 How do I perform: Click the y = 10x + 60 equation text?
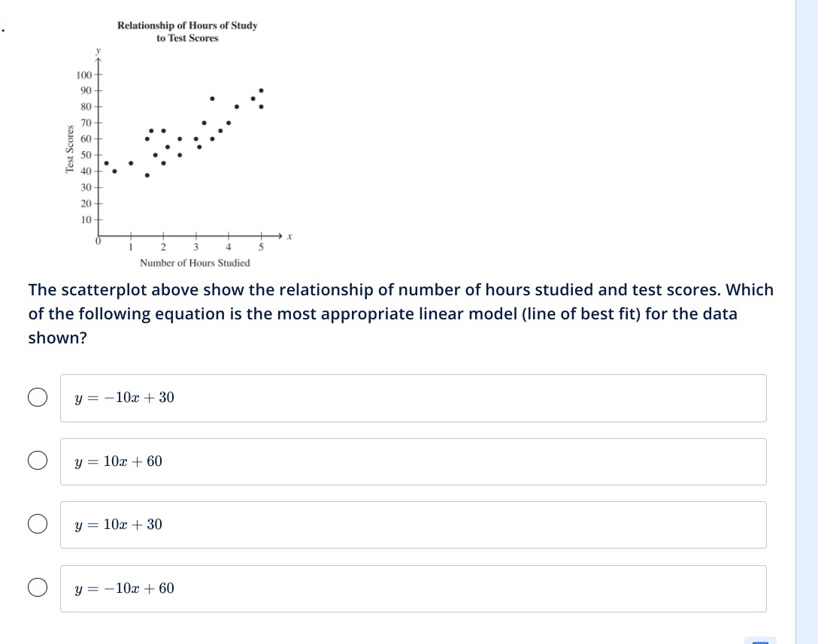pos(119,461)
